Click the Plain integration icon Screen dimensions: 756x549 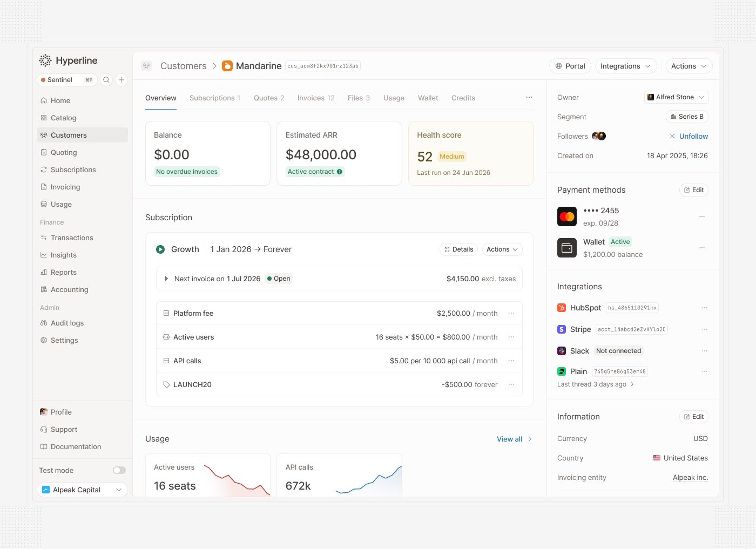(562, 371)
